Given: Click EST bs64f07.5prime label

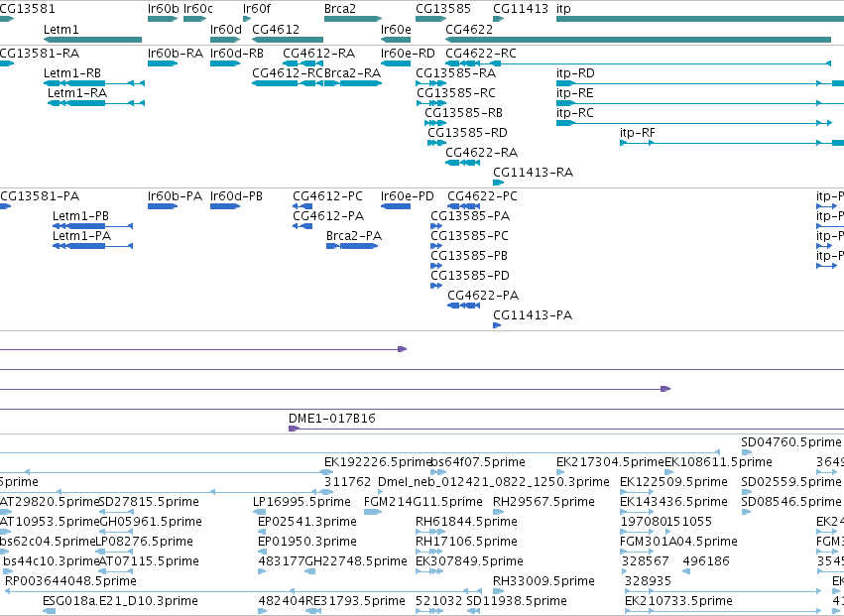Looking at the screenshot, I should point(478,462).
